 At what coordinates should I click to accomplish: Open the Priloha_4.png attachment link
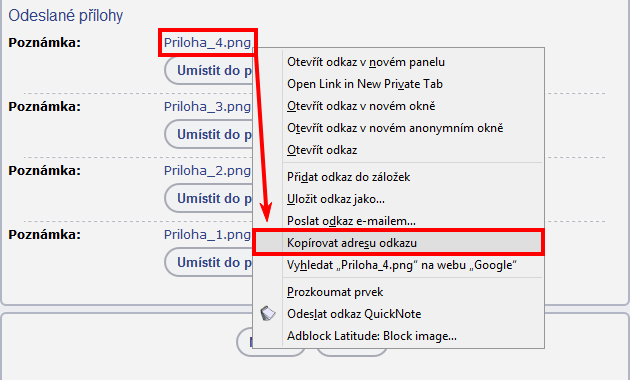pyautogui.click(x=207, y=43)
